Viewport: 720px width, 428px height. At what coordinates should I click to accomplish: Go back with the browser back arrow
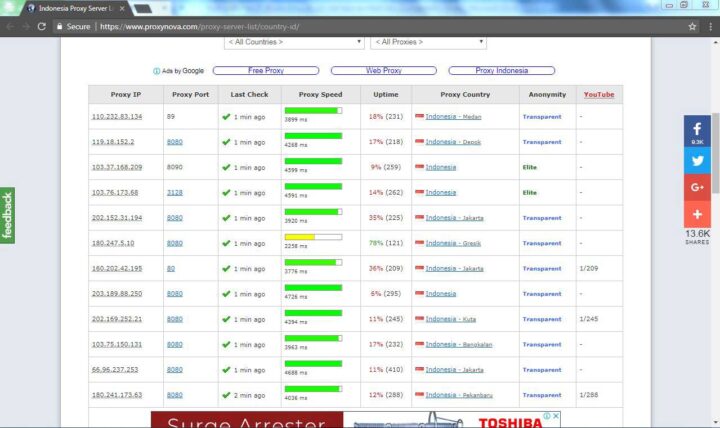point(10,27)
